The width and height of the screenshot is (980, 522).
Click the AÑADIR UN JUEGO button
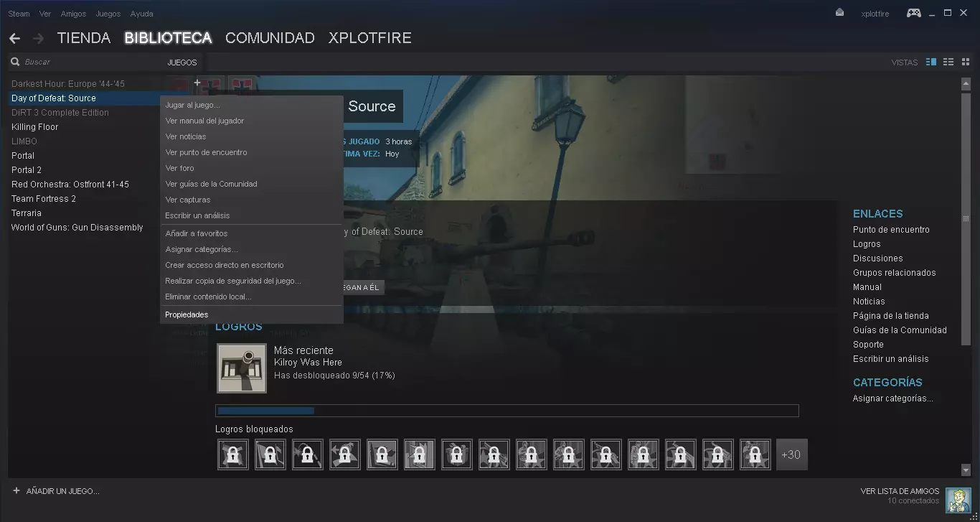[x=56, y=491]
